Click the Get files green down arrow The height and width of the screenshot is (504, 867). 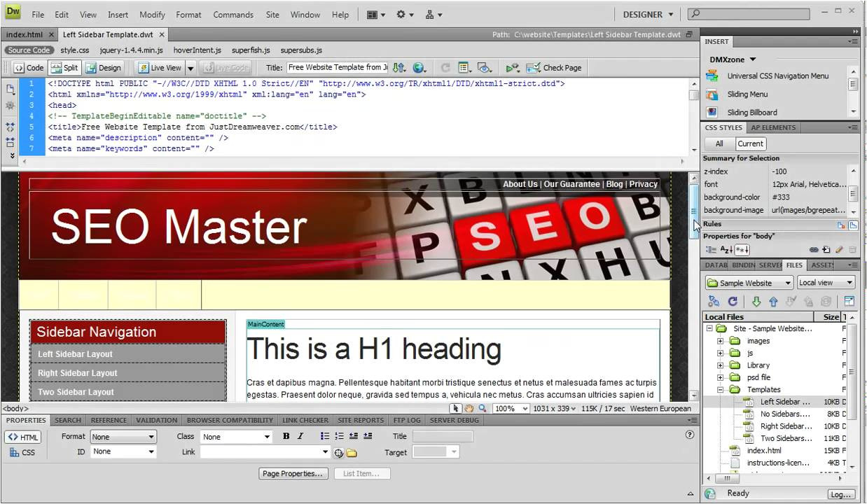pyautogui.click(x=756, y=302)
